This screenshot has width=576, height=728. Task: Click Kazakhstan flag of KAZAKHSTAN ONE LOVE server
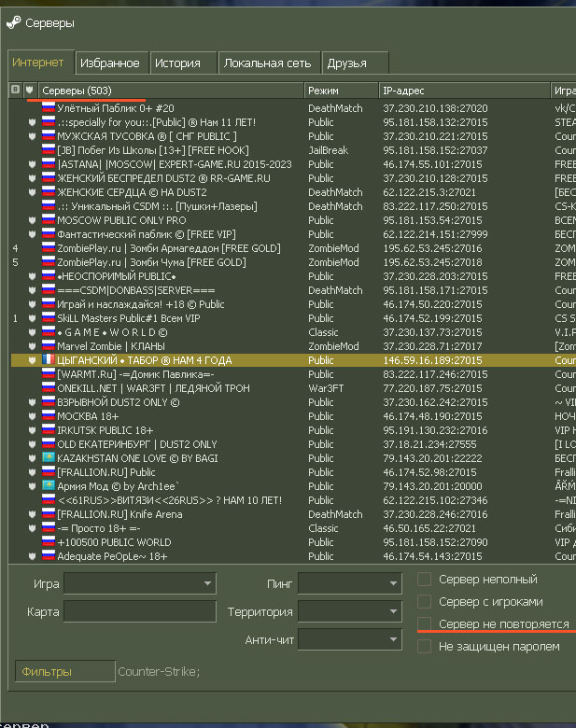tap(49, 457)
